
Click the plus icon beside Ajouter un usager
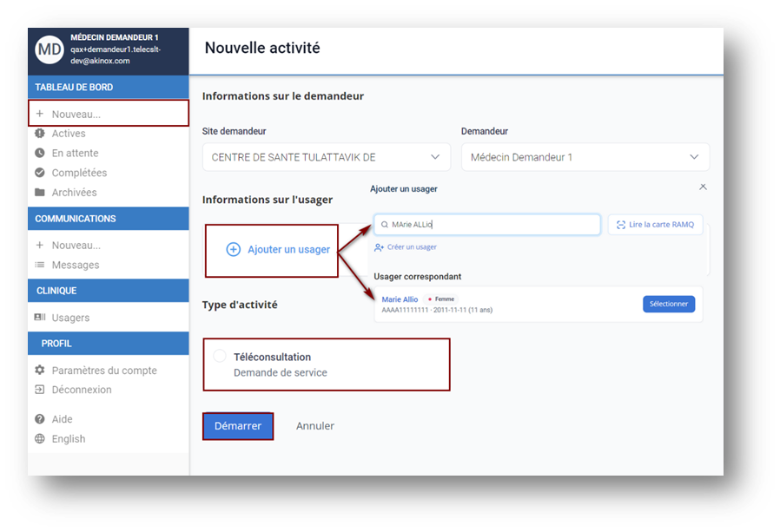234,250
